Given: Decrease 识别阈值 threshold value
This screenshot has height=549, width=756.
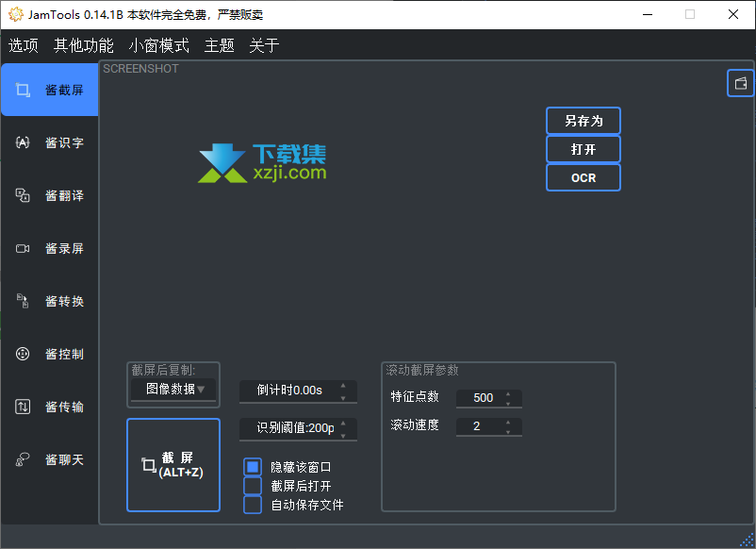Looking at the screenshot, I should (343, 436).
